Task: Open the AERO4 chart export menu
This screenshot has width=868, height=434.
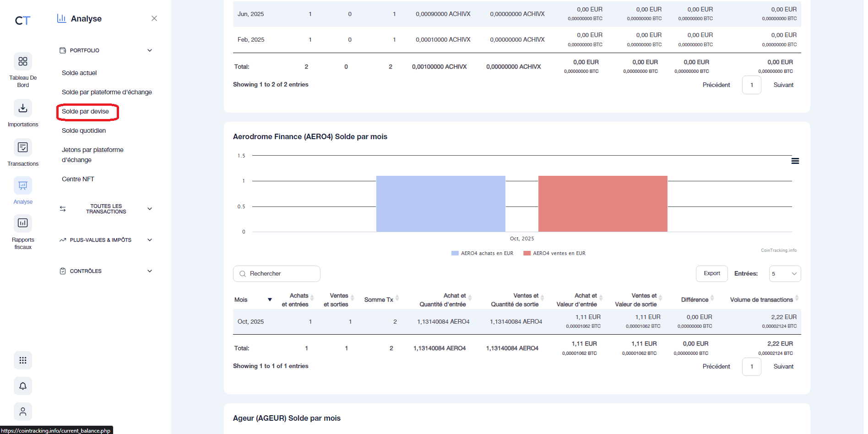Action: click(x=795, y=161)
